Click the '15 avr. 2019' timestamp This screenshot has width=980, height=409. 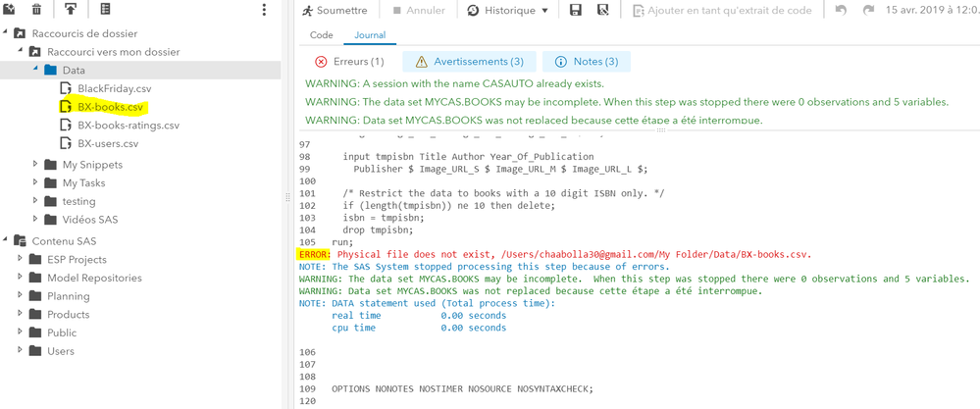933,11
